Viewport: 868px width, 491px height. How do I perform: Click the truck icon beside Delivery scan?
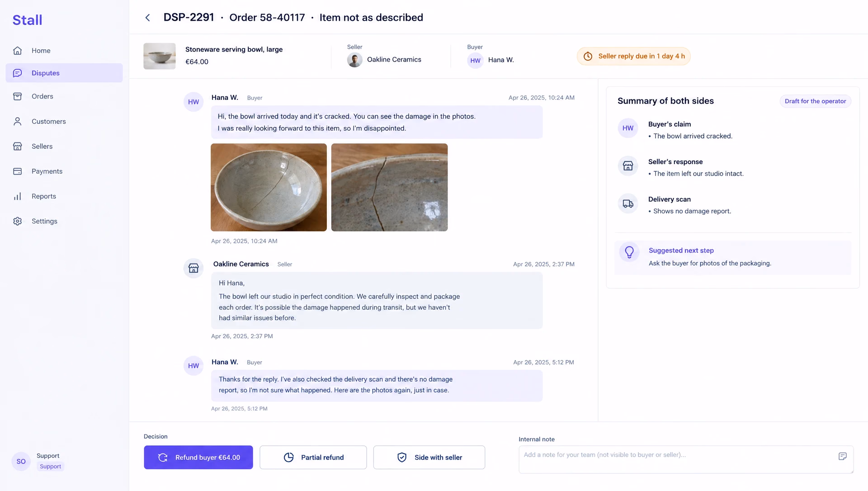(x=628, y=204)
